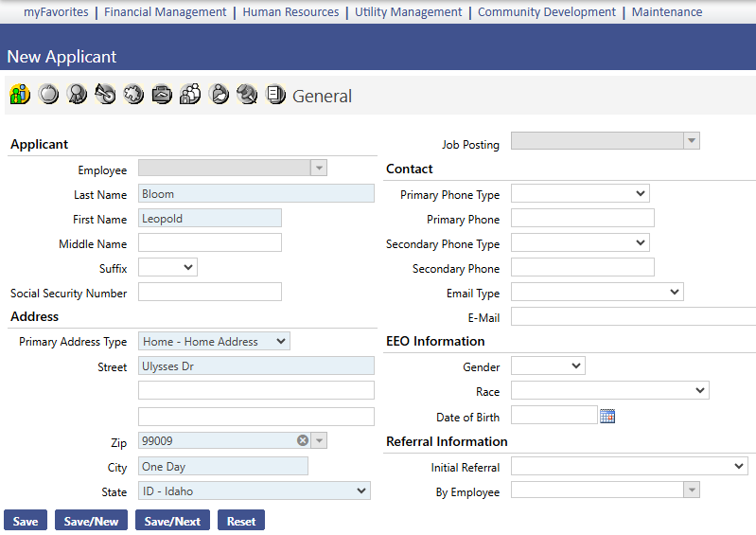Click the pushpin icon in toolbar
Image resolution: width=756 pixels, height=535 pixels.
tap(247, 94)
